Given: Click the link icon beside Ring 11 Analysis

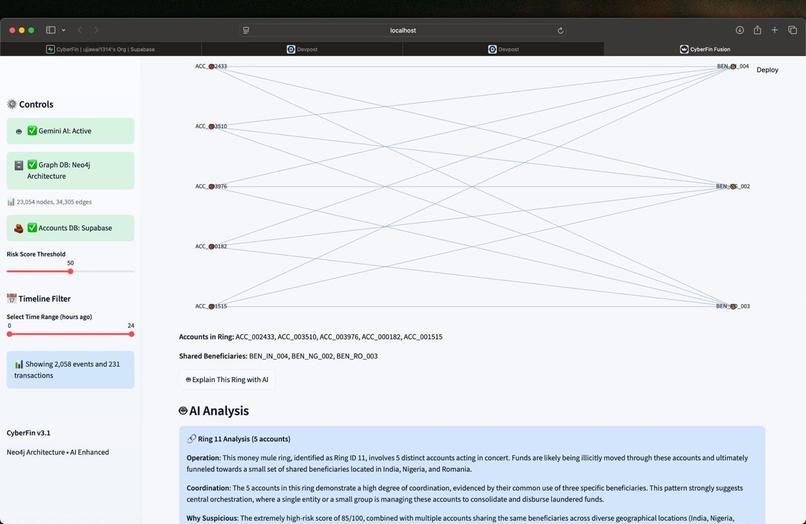Looking at the screenshot, I should click(x=192, y=439).
